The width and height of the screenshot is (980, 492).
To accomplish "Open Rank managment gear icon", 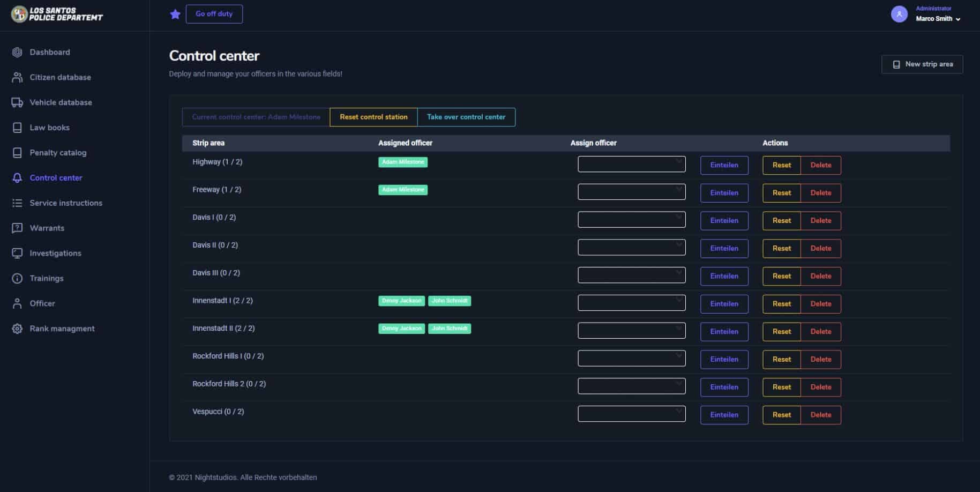I will tap(16, 328).
